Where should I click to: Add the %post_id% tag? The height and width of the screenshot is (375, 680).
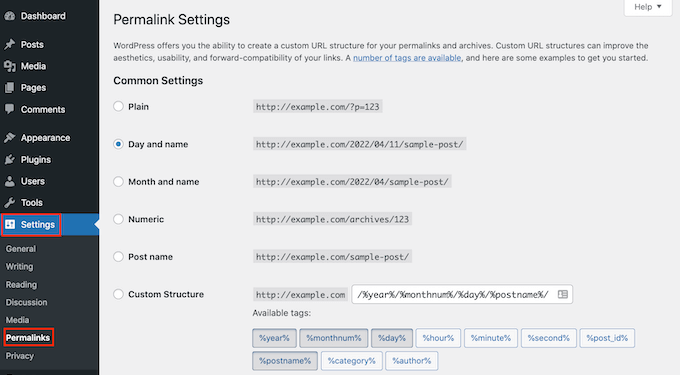[607, 338]
